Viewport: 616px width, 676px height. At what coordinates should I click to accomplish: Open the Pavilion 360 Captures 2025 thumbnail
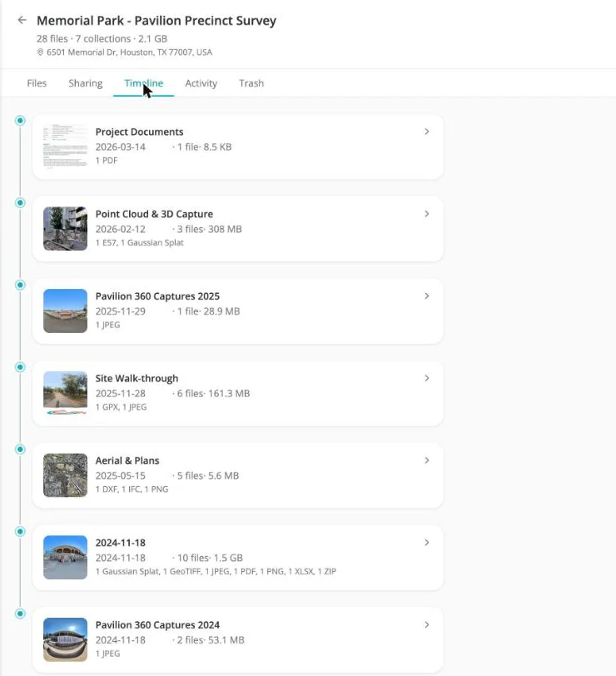[65, 311]
